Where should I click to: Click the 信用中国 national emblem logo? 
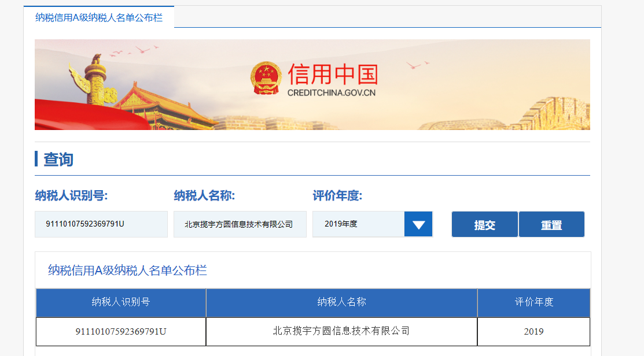click(266, 79)
